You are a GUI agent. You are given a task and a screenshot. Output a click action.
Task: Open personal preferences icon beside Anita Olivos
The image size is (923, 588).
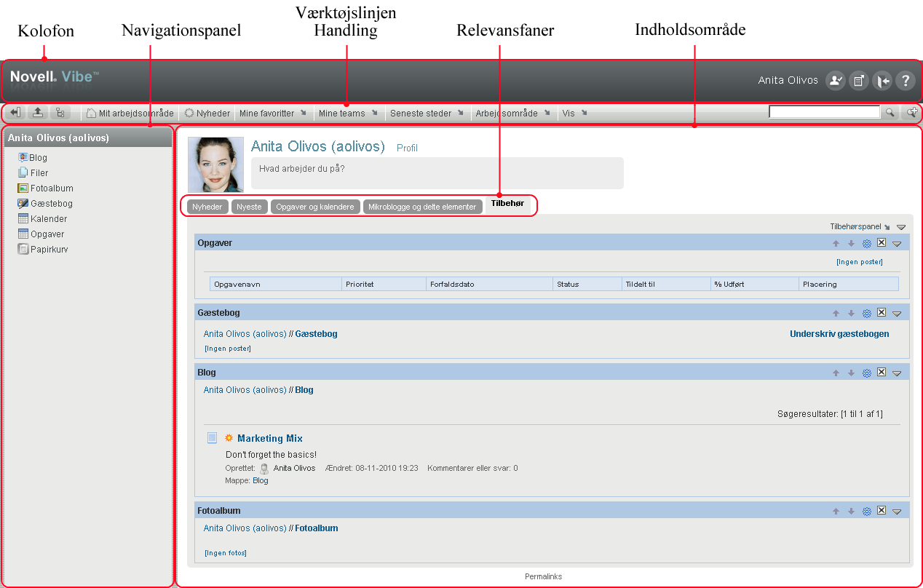coord(835,81)
